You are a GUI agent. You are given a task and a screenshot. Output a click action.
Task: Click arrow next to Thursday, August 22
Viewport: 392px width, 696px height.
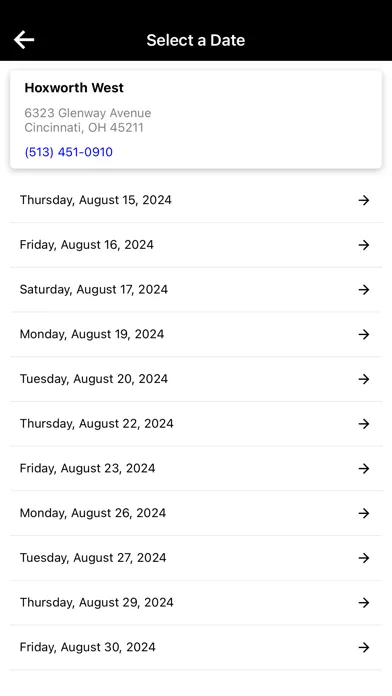point(364,424)
